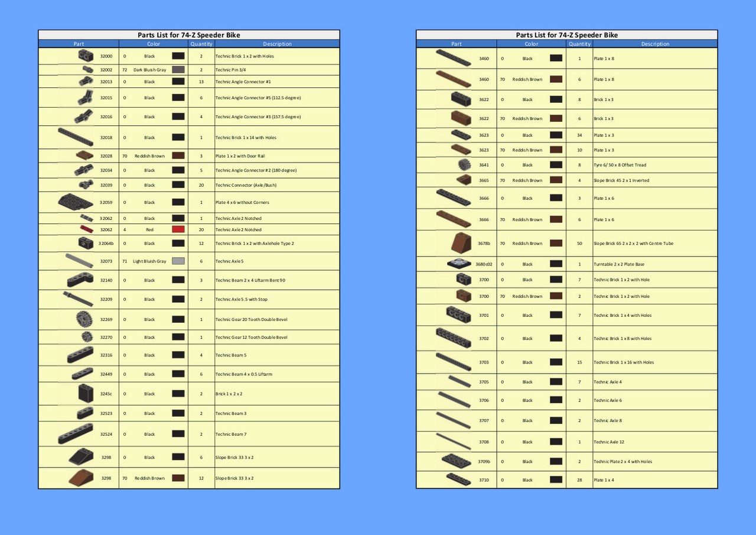Click black swatch in Turntable row

tap(556, 264)
